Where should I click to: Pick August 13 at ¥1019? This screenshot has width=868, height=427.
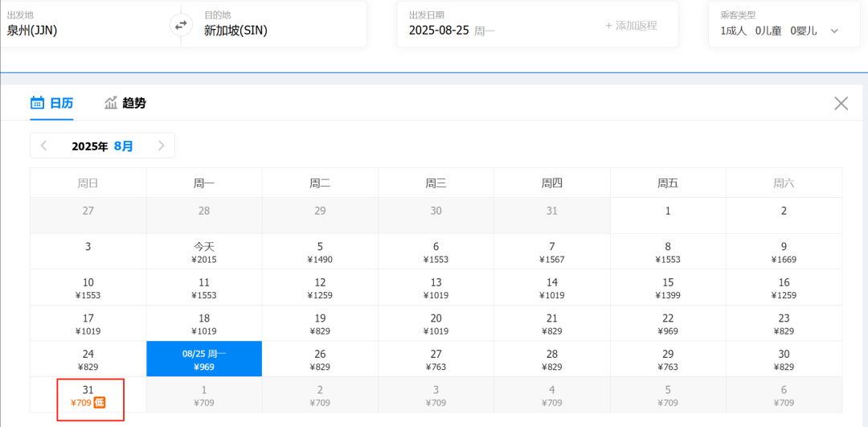tap(436, 287)
